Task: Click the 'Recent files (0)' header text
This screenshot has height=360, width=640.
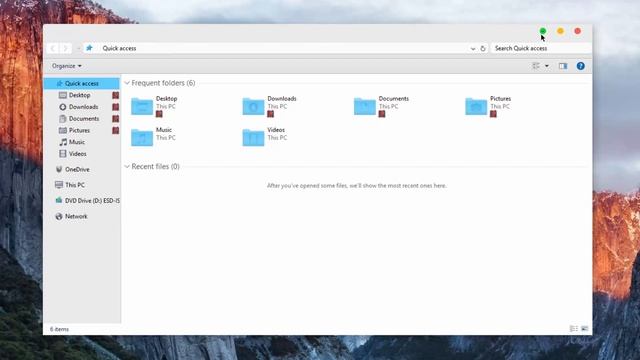Action: [x=156, y=167]
